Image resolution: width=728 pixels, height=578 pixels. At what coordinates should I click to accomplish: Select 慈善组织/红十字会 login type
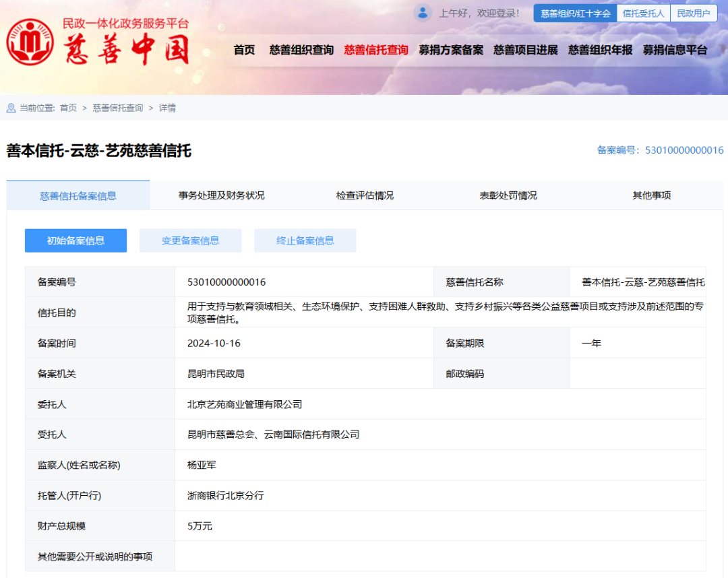(x=575, y=13)
